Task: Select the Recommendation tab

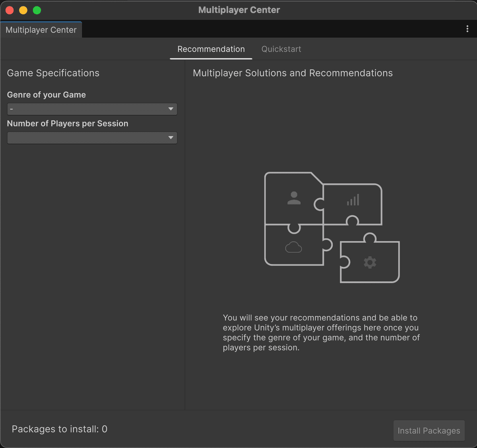Action: (211, 49)
